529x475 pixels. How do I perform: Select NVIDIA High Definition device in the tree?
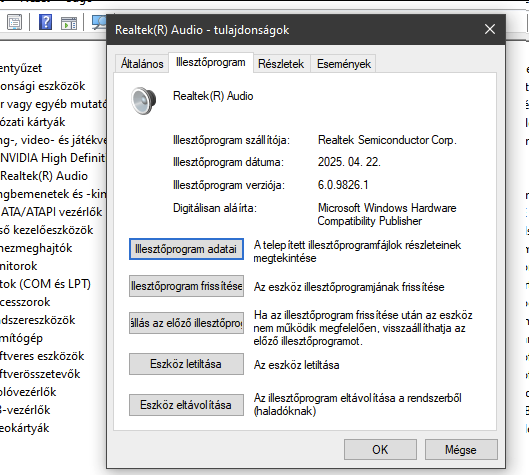[53, 158]
